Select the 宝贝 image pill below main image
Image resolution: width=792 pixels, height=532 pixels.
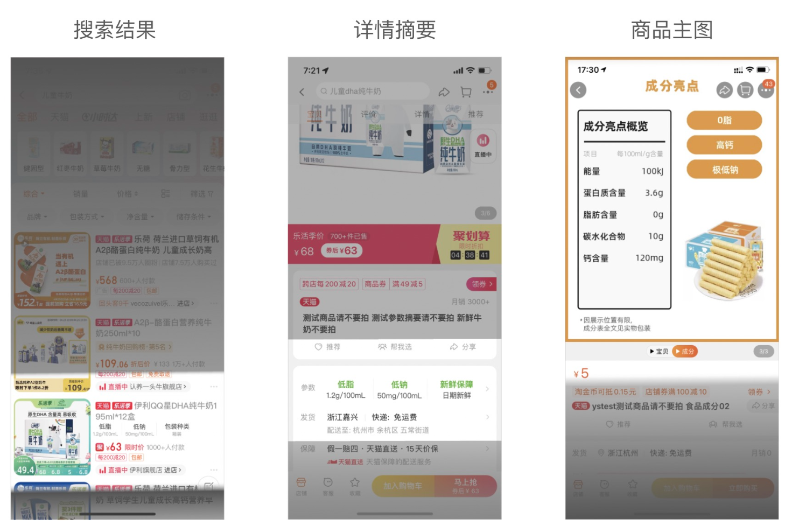click(659, 351)
